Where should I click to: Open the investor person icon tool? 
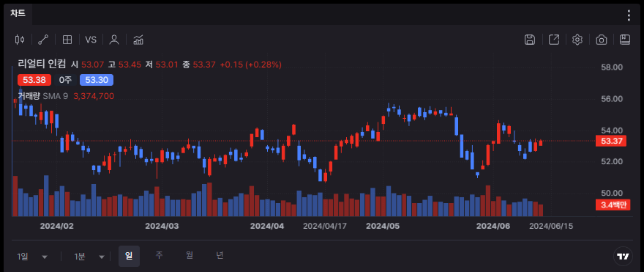click(x=114, y=40)
